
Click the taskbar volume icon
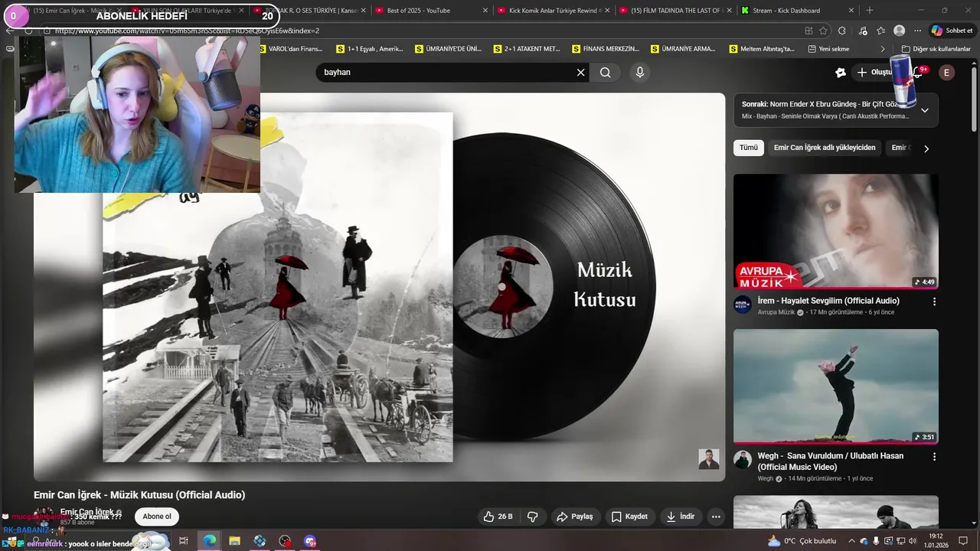[x=912, y=541]
